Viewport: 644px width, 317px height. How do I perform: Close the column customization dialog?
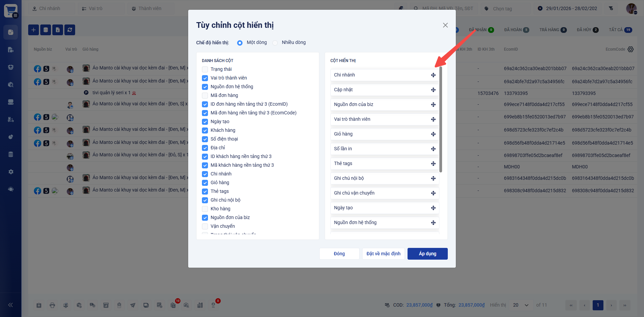point(445,25)
